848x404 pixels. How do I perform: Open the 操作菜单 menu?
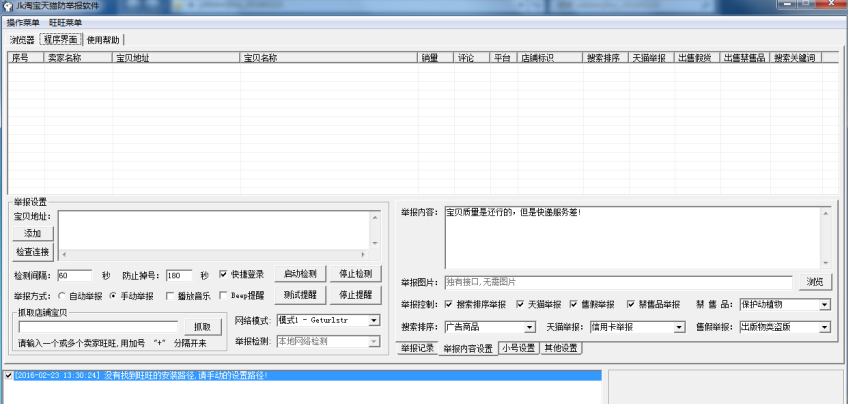coord(23,22)
